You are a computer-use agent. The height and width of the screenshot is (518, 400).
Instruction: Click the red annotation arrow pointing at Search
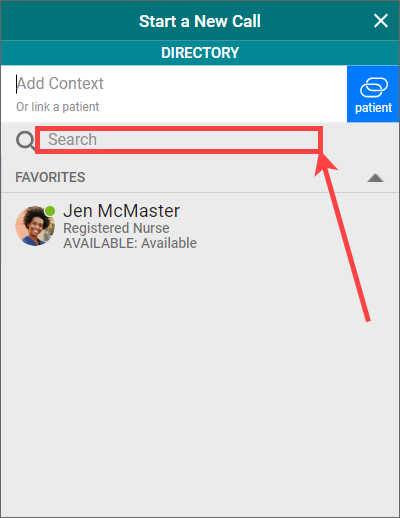(x=343, y=237)
